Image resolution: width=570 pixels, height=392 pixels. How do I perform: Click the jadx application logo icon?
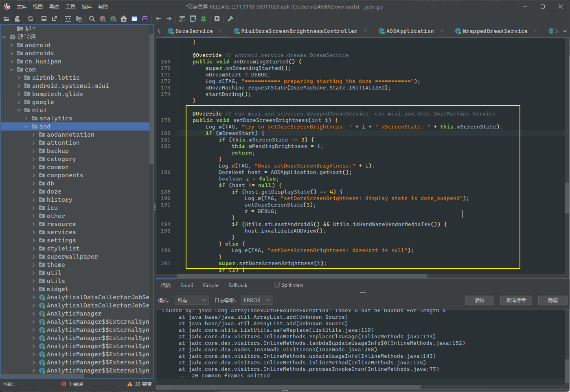click(7, 7)
